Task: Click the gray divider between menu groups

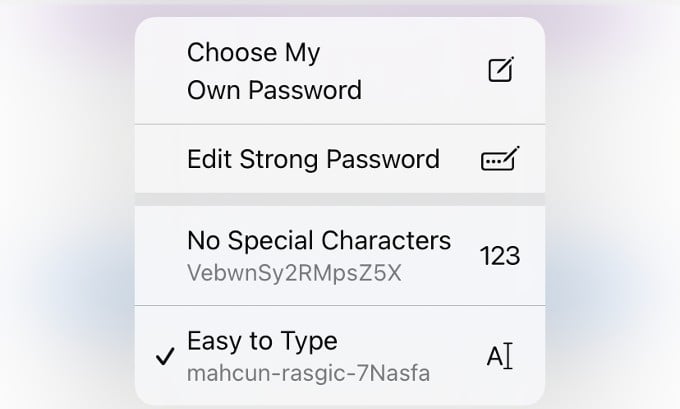Action: [x=340, y=200]
